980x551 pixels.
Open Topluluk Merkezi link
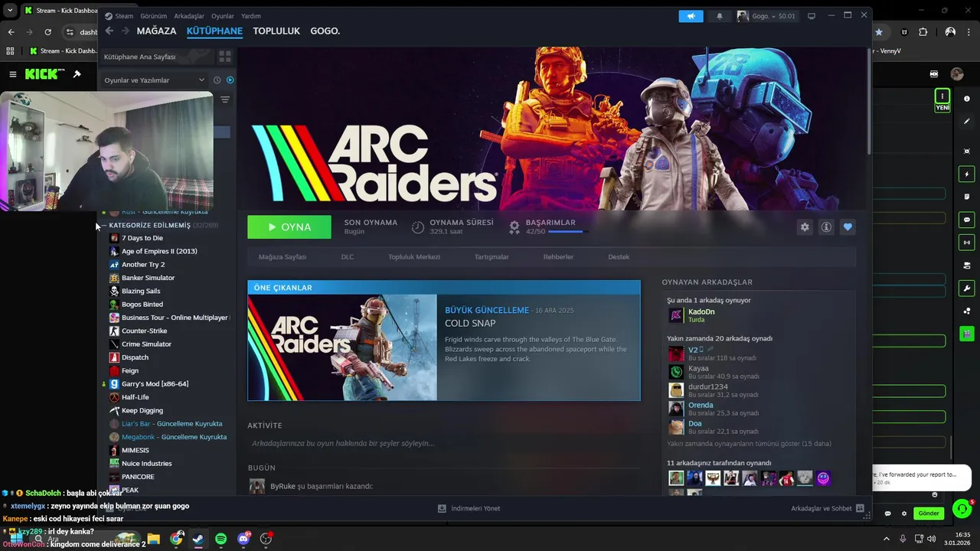click(x=414, y=257)
